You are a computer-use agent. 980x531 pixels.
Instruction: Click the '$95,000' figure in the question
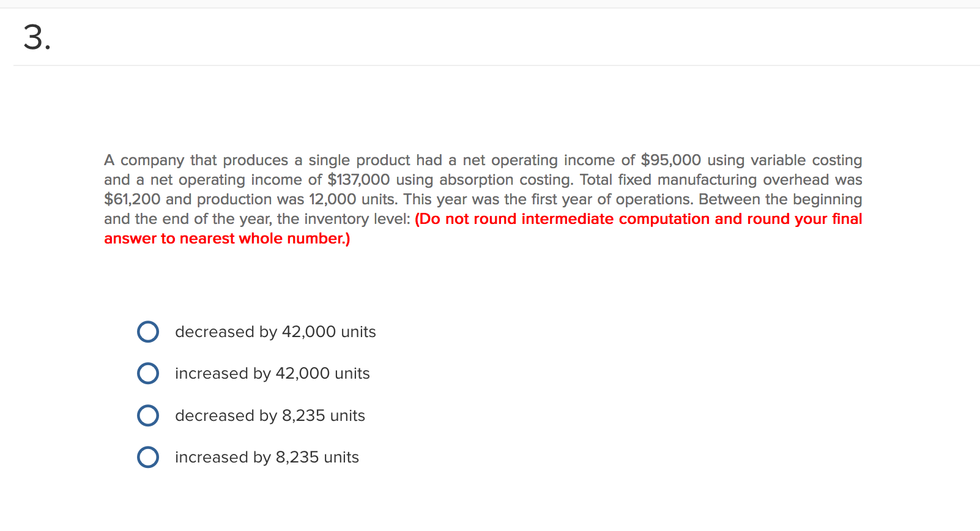[x=670, y=160]
